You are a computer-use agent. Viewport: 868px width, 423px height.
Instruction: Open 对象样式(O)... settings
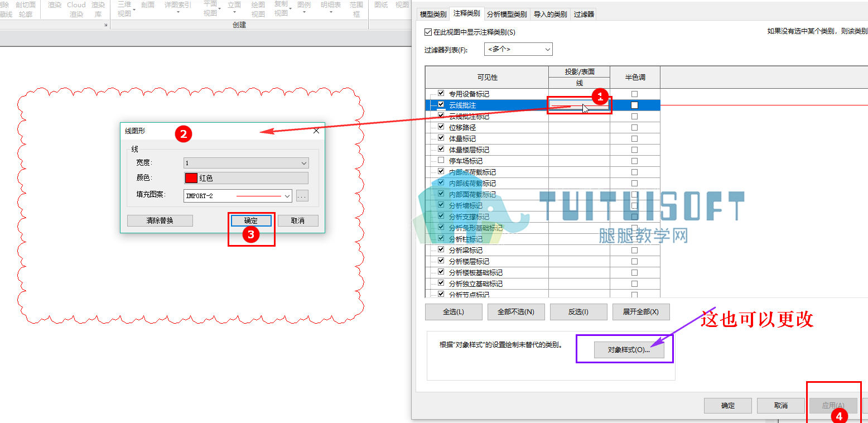click(629, 350)
